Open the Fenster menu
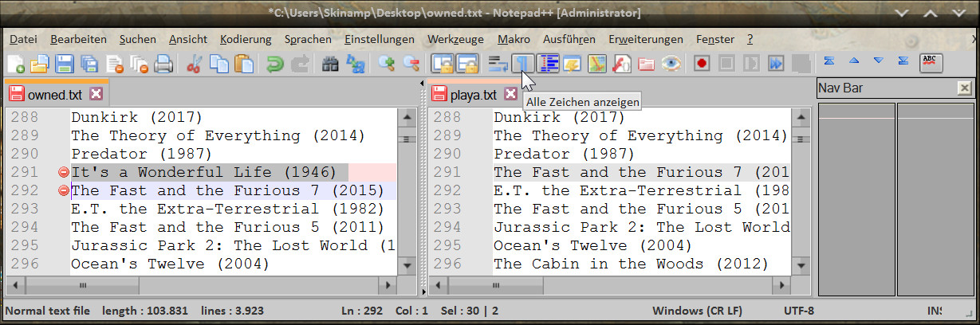This screenshot has height=325, width=980. click(x=715, y=39)
